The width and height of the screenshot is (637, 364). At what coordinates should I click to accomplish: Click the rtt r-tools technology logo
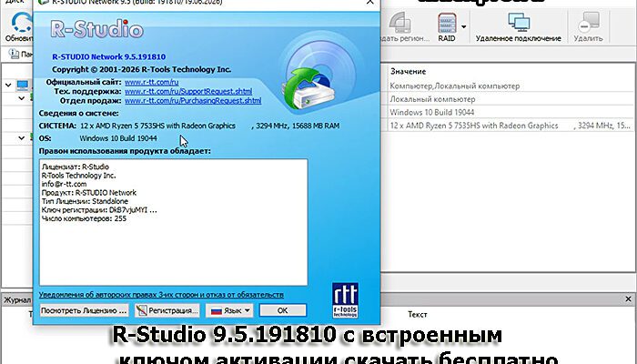[345, 300]
